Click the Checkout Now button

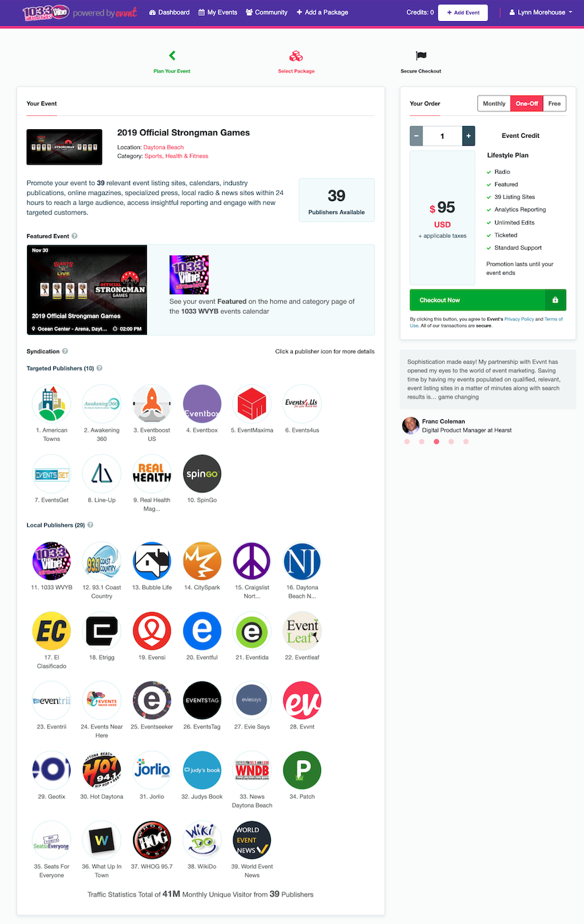coord(488,300)
